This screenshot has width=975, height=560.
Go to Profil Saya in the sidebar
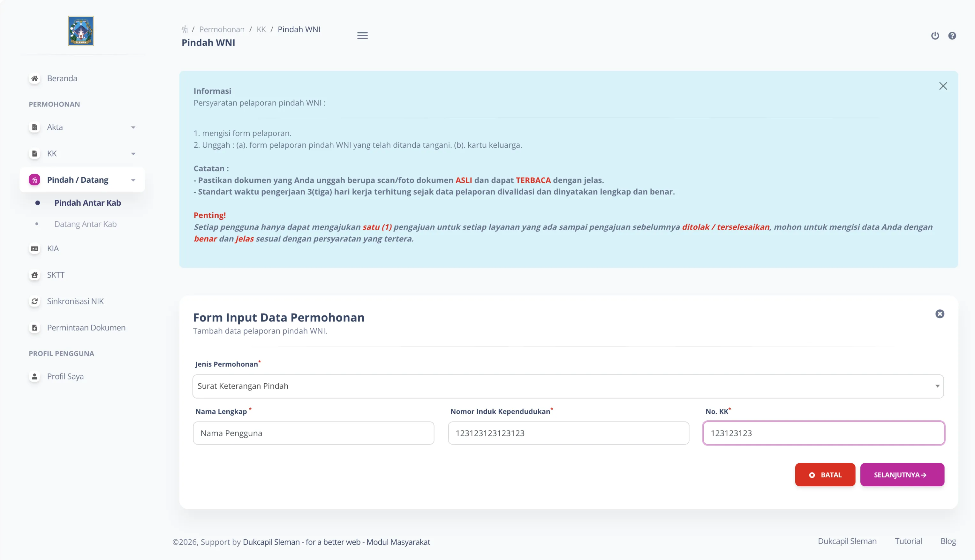(x=65, y=376)
